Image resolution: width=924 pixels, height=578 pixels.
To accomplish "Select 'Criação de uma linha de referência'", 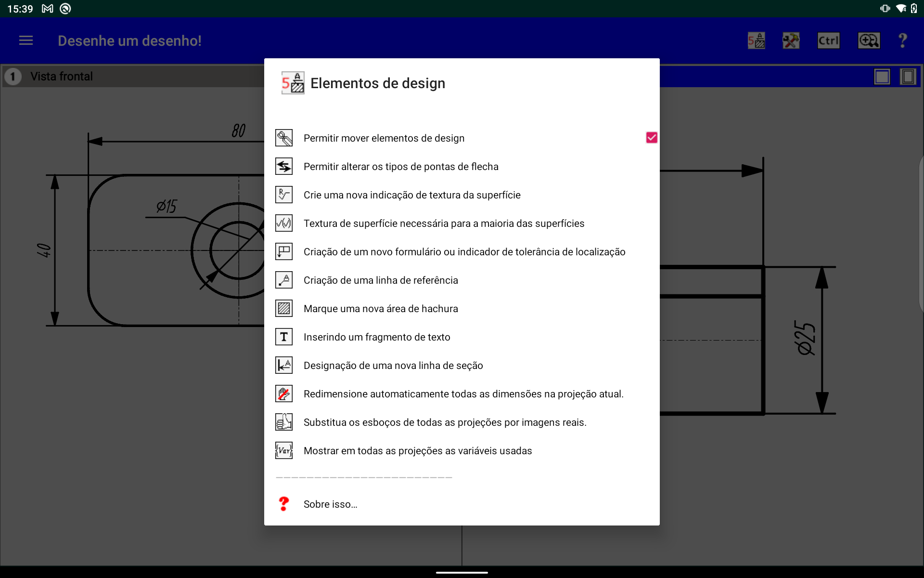I will tap(381, 280).
